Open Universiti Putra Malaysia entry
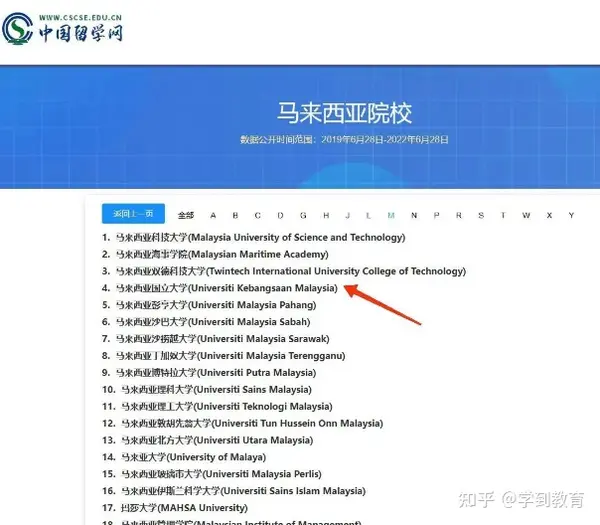 point(209,373)
